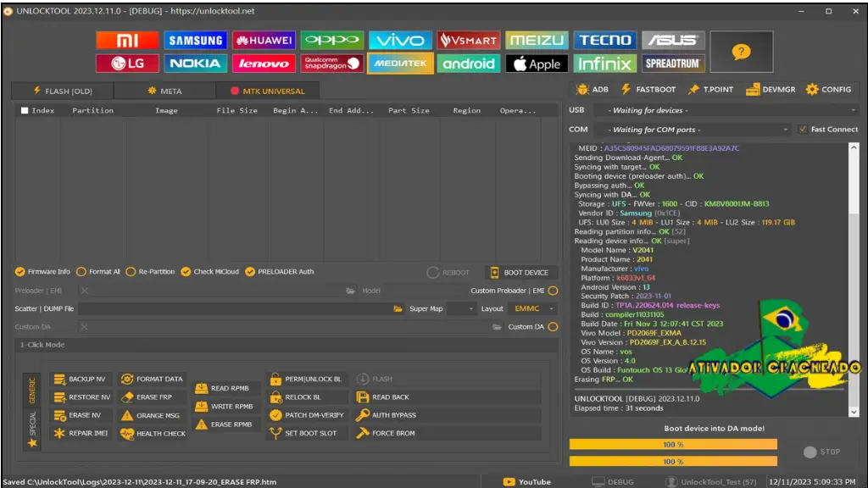Switch to the META tab
This screenshot has height=488, width=868.
coord(164,91)
